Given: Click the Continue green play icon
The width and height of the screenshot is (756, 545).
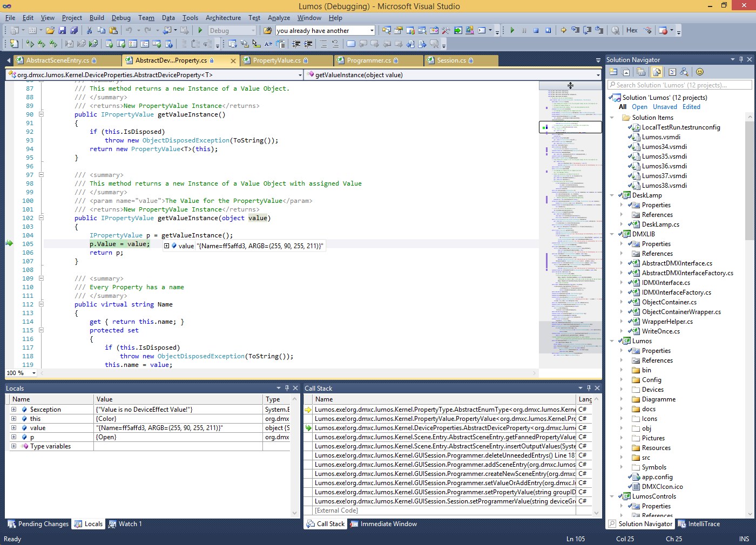Looking at the screenshot, I should 512,31.
